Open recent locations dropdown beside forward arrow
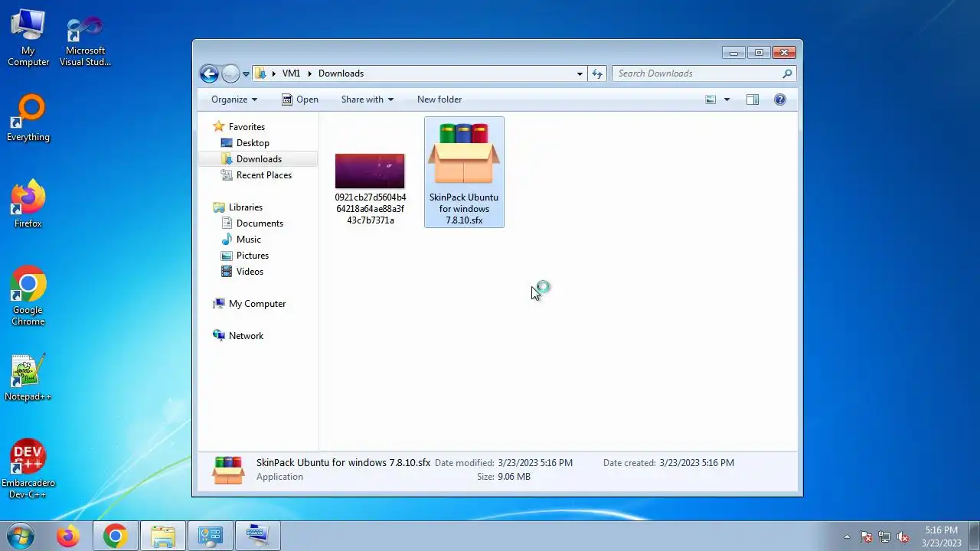Image resolution: width=980 pixels, height=551 pixels. point(247,74)
